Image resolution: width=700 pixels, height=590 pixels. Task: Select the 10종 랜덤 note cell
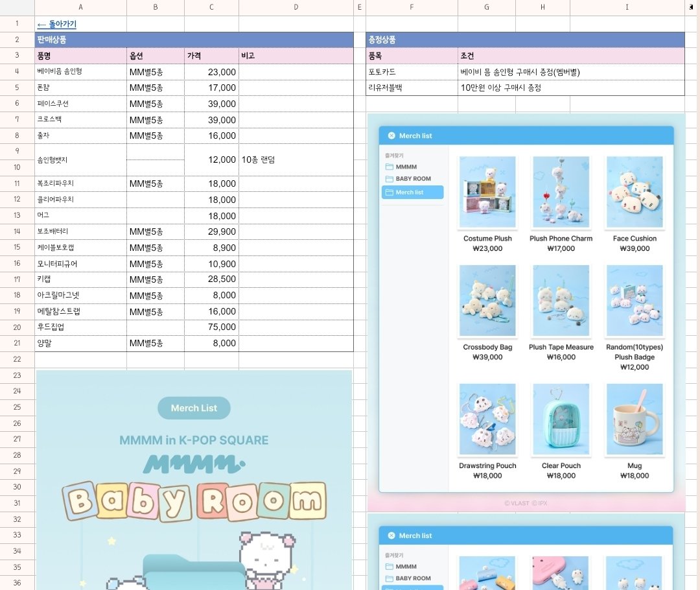tap(296, 159)
